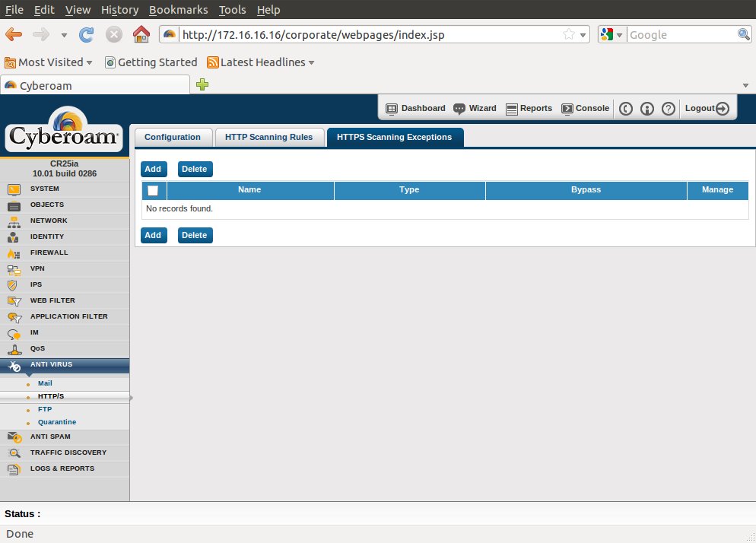Open the Bookmarks menu
The image size is (756, 543).
[179, 10]
